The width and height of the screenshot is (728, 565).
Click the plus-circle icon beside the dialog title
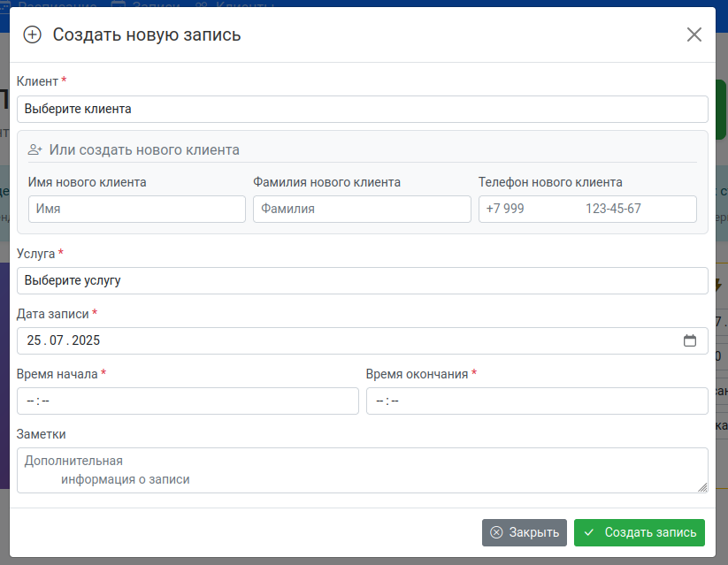pos(33,34)
